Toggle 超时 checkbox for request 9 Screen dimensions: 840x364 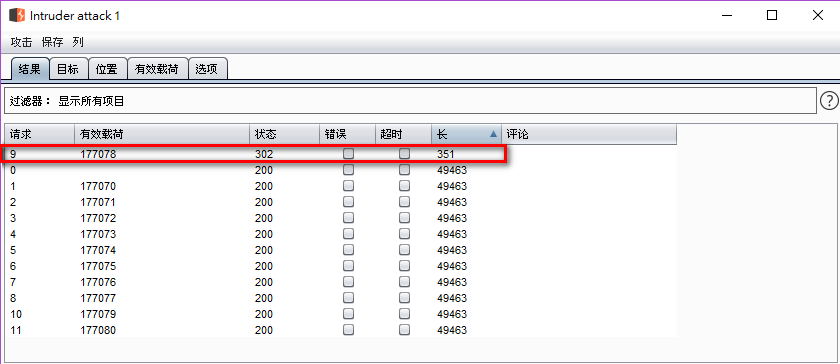[x=404, y=154]
